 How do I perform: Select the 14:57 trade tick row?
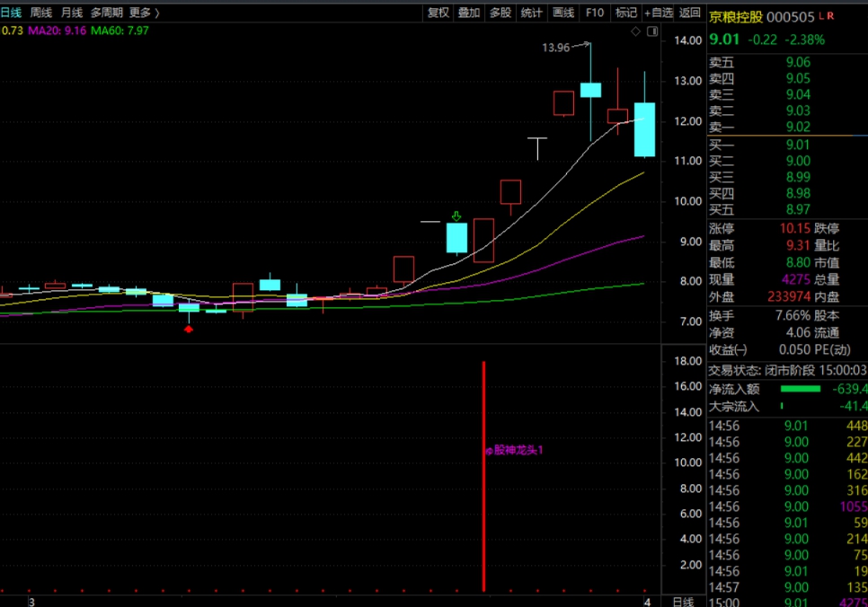pyautogui.click(x=788, y=587)
